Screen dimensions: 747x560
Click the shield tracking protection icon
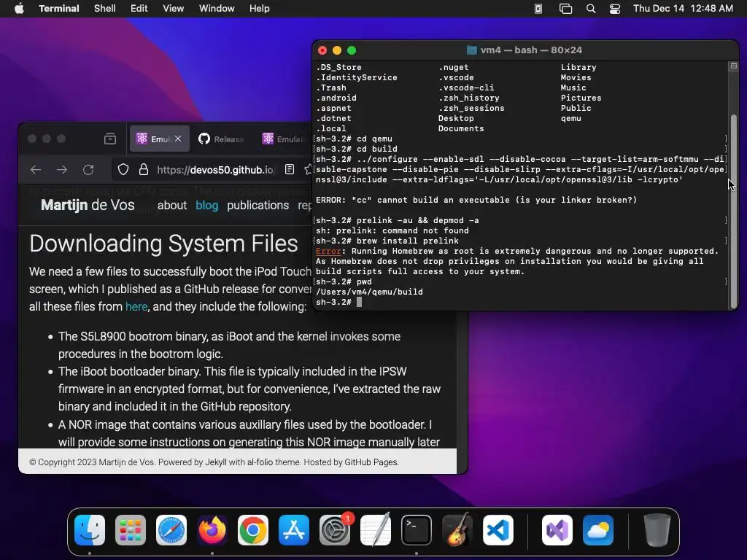coord(123,169)
